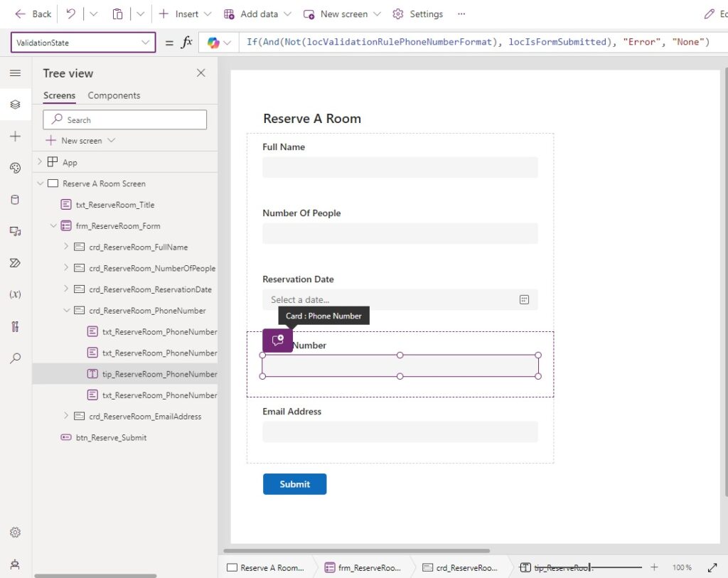Open the Variables pane
The height and width of the screenshot is (578, 728).
[x=15, y=294]
